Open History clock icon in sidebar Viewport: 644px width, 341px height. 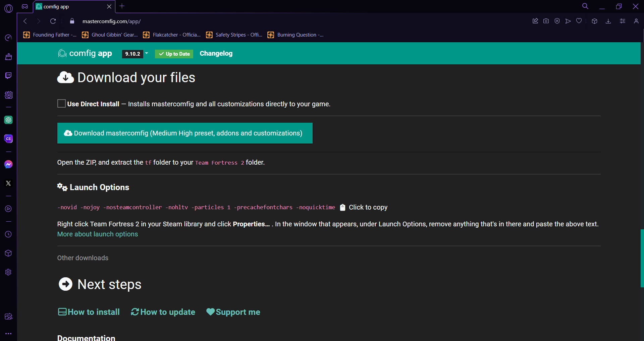[x=8, y=234]
